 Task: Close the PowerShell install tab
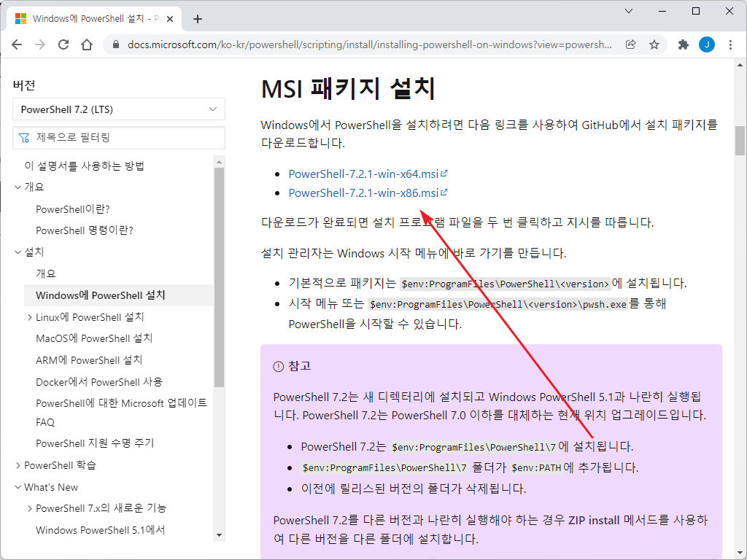tap(170, 19)
